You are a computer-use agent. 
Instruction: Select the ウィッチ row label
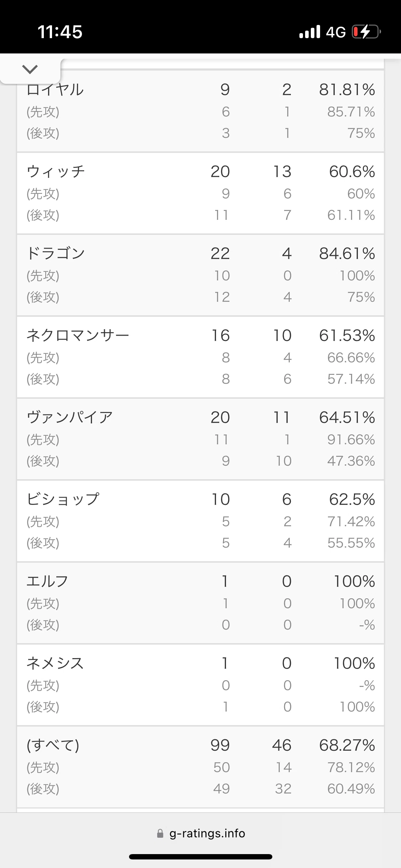[x=56, y=171]
